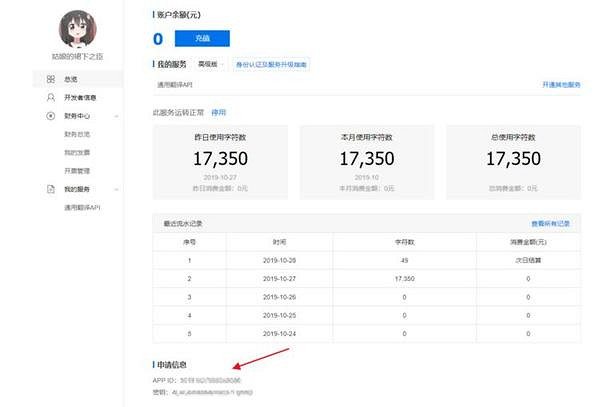Click the 开发者信息 person icon

[51, 98]
